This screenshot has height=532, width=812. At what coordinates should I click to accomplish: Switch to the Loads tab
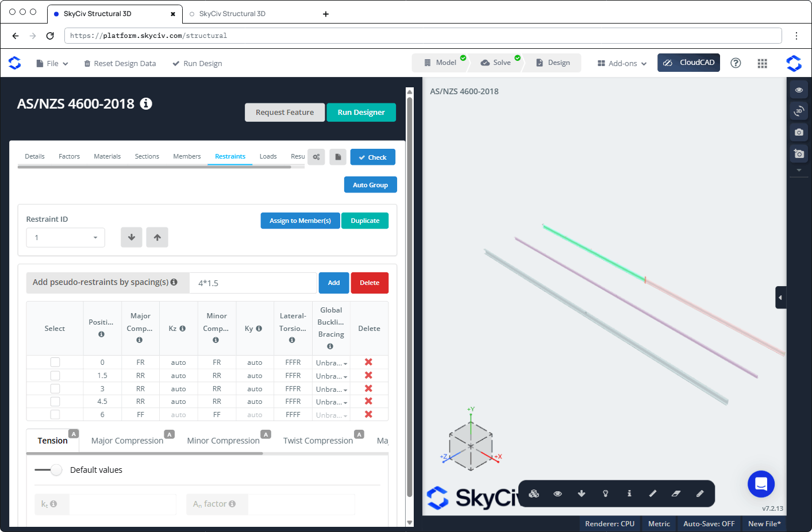pyautogui.click(x=268, y=156)
